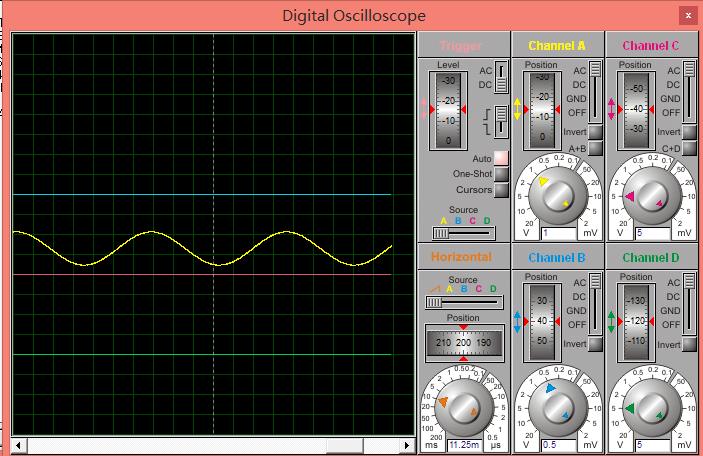Click the yellow pointer on Channel A knob
Image resolution: width=703 pixels, height=456 pixels.
(x=543, y=181)
